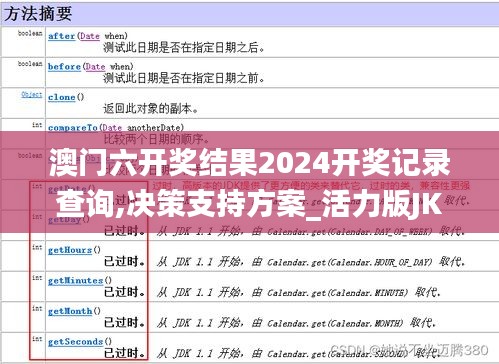Open the getMonth method link
499x364 pixels.
click(70, 311)
